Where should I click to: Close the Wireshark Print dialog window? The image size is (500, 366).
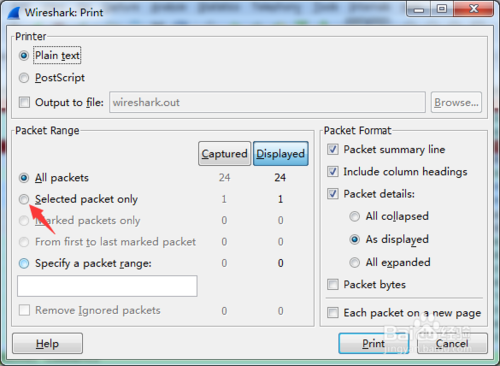[473, 9]
